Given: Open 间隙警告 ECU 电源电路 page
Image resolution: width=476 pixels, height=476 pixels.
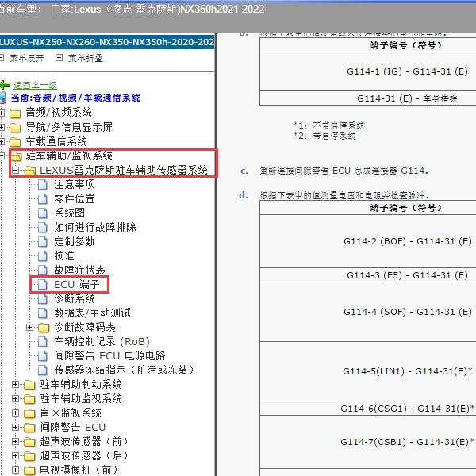Looking at the screenshot, I should tap(109, 355).
